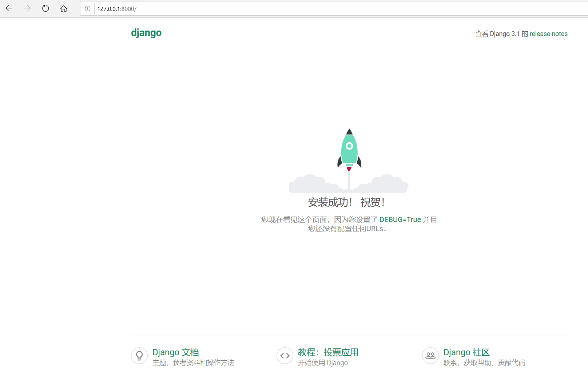Open the 教程：投票应用 tutorial link
The height and width of the screenshot is (376, 588).
click(x=328, y=352)
